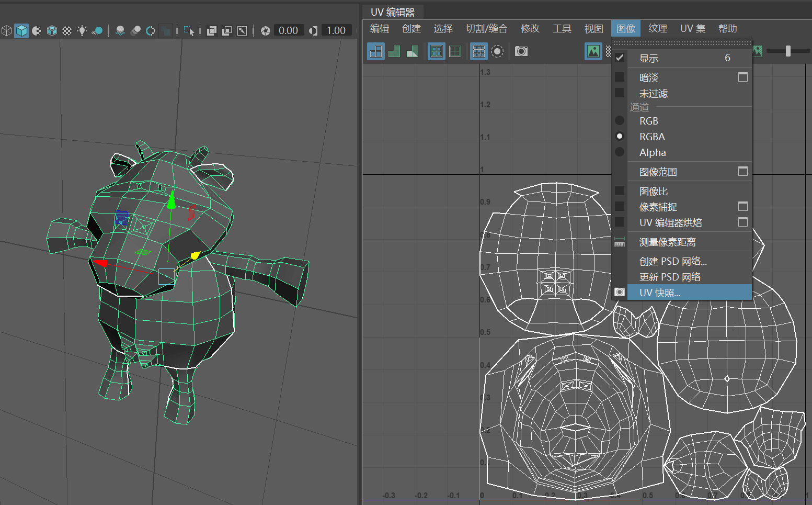Check the 图像比 checkbox
812x505 pixels.
click(x=620, y=190)
